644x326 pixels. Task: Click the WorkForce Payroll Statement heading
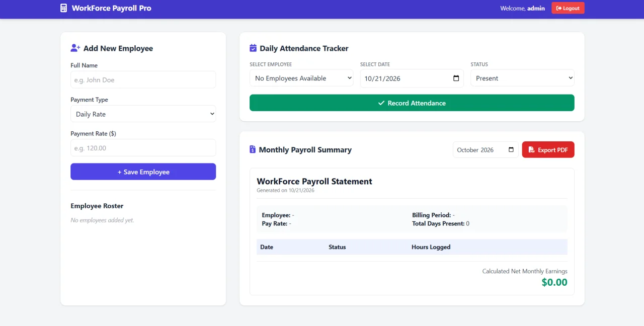coord(314,181)
